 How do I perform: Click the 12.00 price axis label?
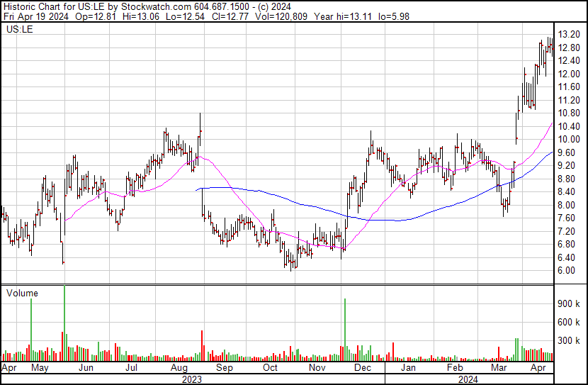(x=569, y=74)
